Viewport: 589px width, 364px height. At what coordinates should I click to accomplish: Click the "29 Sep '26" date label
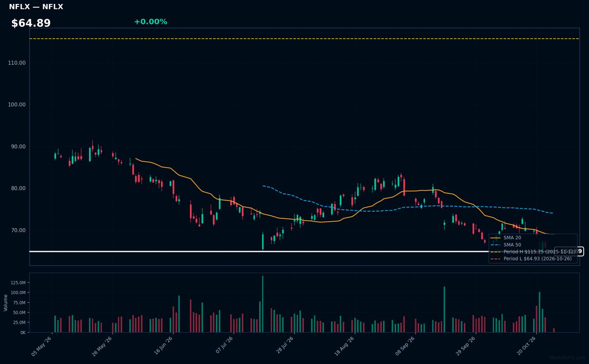[465, 346]
